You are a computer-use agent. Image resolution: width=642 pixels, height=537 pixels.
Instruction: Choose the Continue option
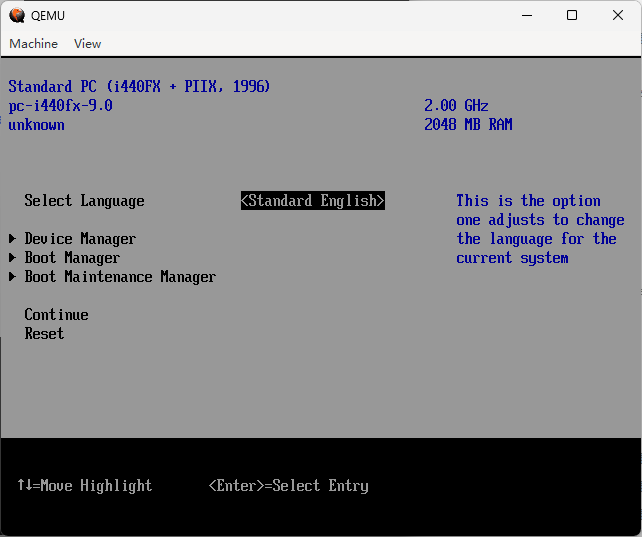57,315
